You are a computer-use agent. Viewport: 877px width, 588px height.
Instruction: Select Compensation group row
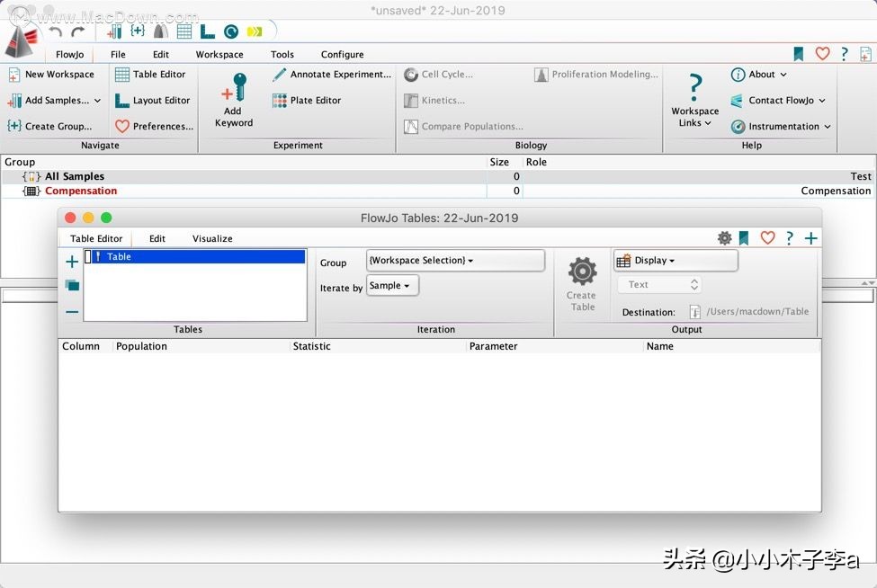pyautogui.click(x=436, y=192)
